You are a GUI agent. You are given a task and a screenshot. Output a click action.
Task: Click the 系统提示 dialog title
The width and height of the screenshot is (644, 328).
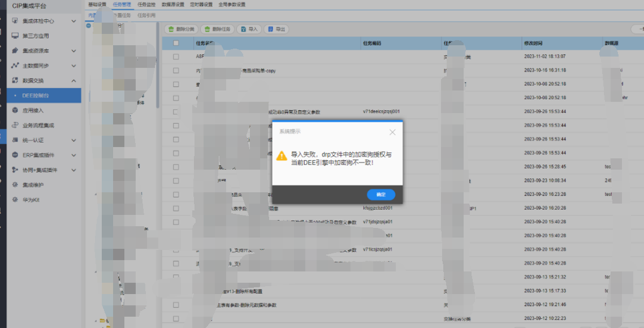290,132
